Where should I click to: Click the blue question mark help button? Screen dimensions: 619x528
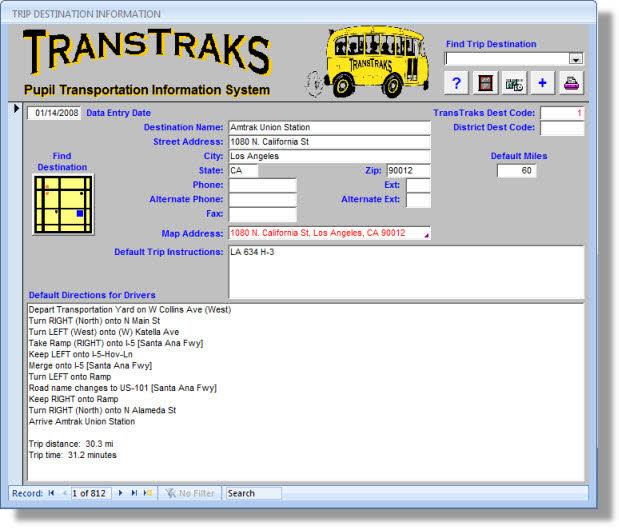coord(456,83)
